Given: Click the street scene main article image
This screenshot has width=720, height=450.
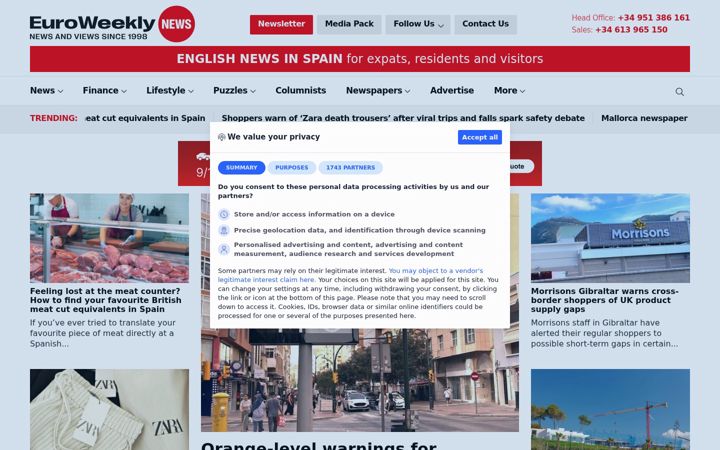Looking at the screenshot, I should point(360,380).
